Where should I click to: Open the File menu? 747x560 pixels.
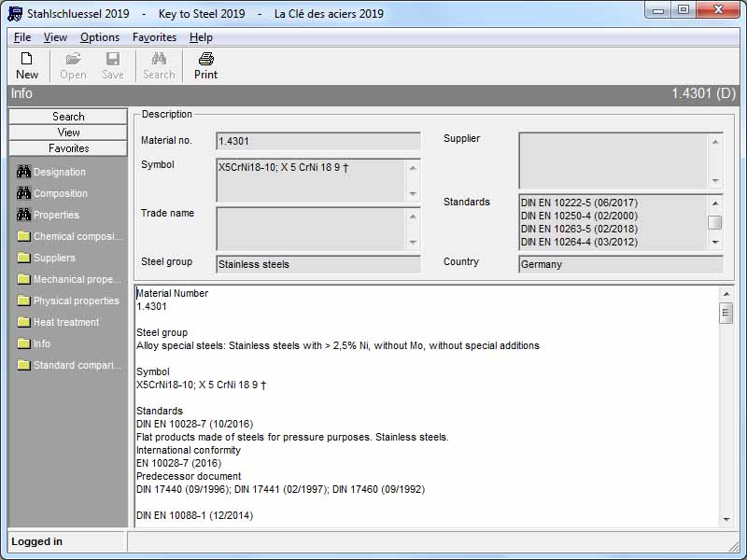point(22,37)
